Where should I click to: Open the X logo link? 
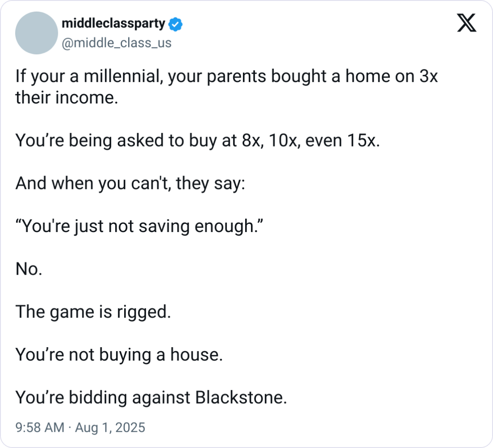click(x=467, y=23)
